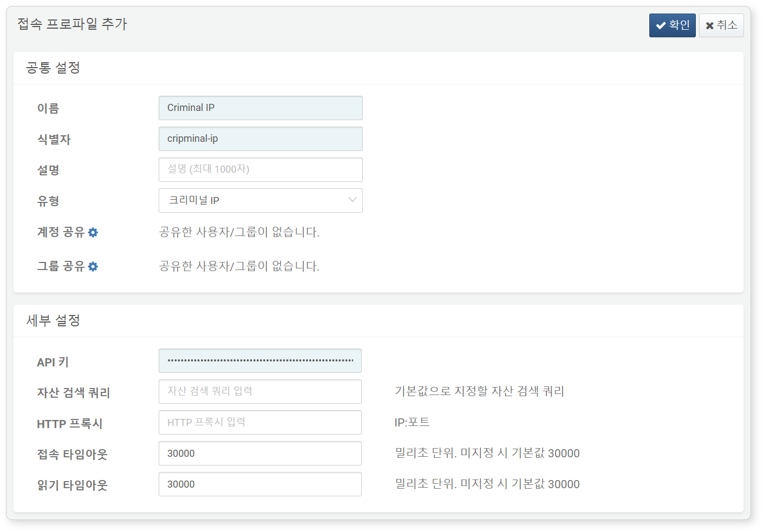Click the 세부 설정 section heading

pos(53,320)
